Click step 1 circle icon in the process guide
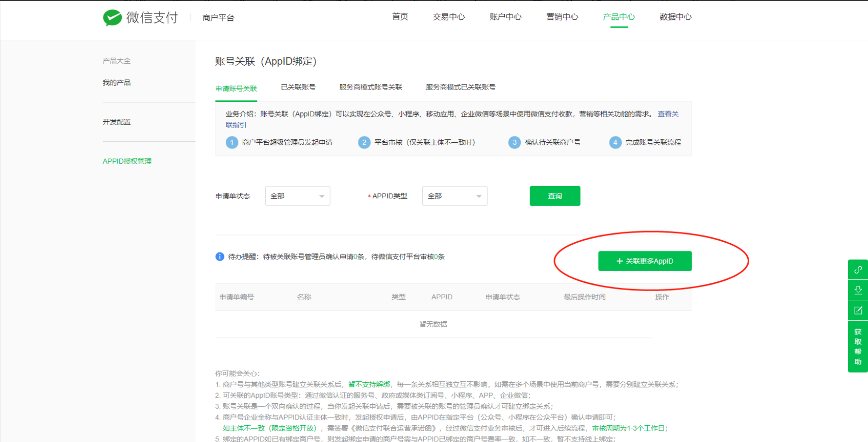Viewport: 868px width, 442px height. [x=232, y=142]
